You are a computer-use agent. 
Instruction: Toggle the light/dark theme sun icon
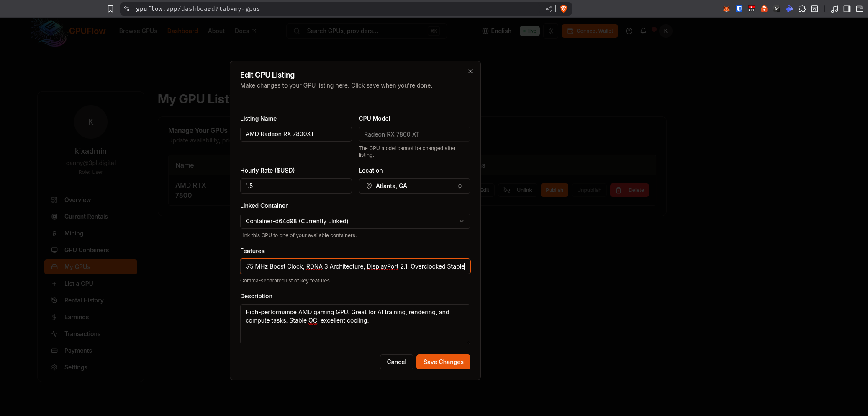[x=551, y=31]
